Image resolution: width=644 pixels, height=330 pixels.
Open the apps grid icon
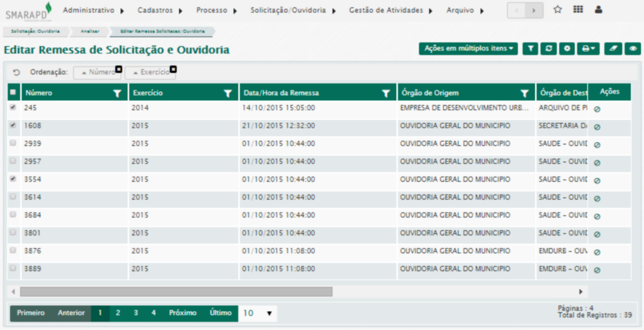point(578,10)
